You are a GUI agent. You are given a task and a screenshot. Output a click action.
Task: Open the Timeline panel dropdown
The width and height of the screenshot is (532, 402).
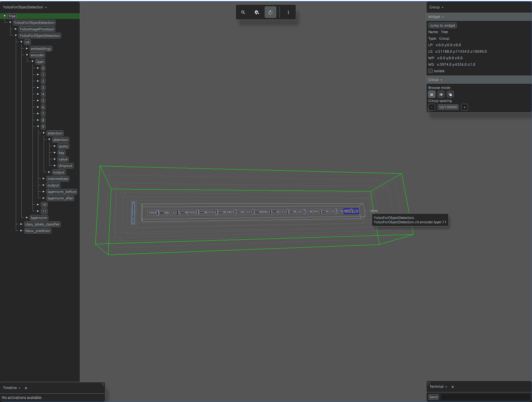(12, 388)
